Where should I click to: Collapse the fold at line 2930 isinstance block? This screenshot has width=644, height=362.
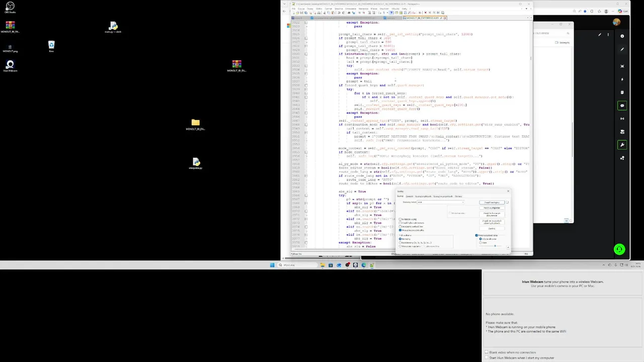306,54
